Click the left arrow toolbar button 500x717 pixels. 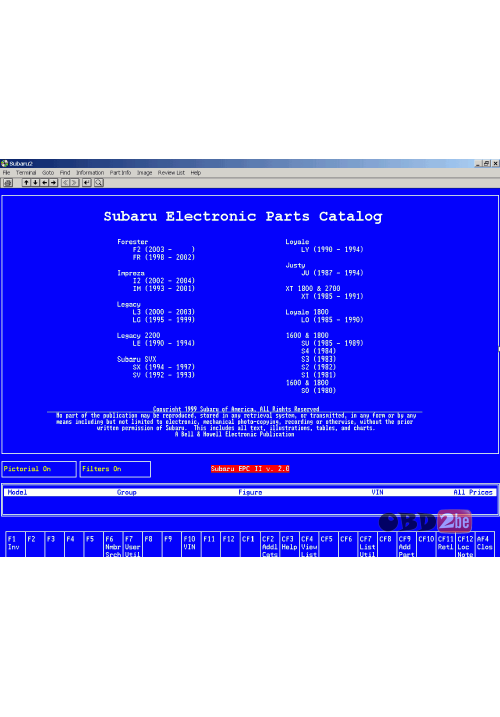[x=44, y=183]
